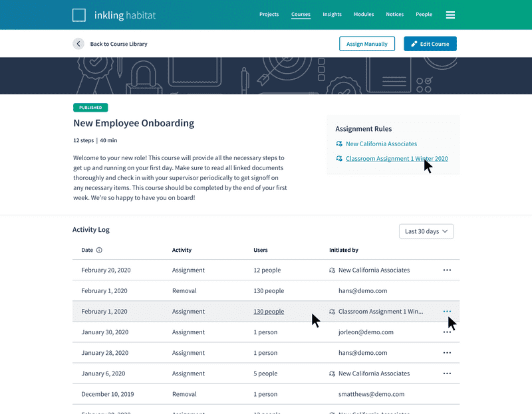The width and height of the screenshot is (532, 414).
Task: Click the Activity Log heading
Action: pos(91,230)
